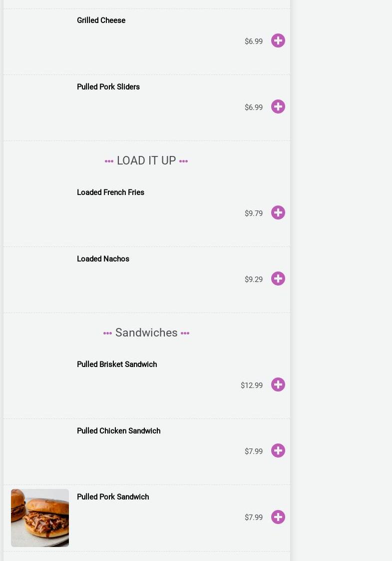
Task: Click the $9.79 Loaded French Fries price
Action: [x=254, y=213]
